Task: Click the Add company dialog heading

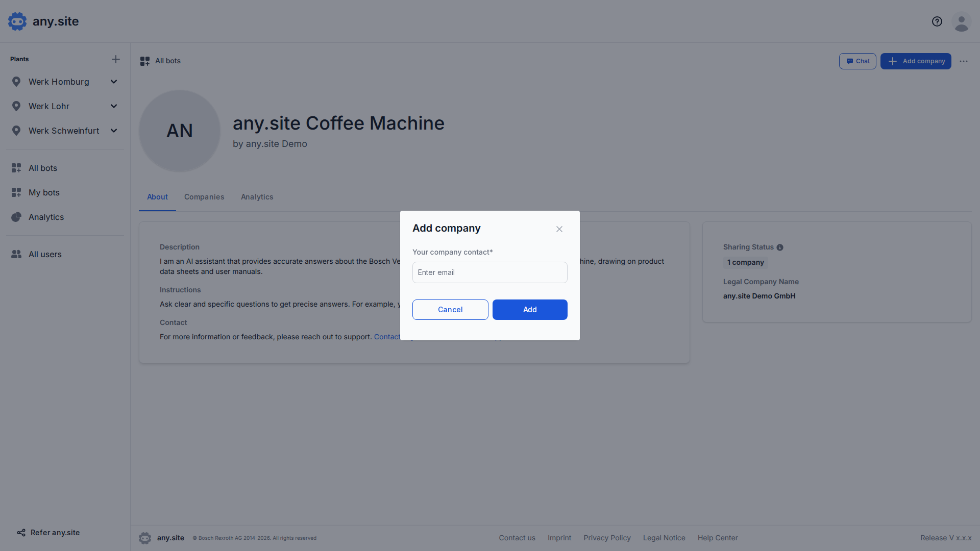Action: tap(447, 228)
